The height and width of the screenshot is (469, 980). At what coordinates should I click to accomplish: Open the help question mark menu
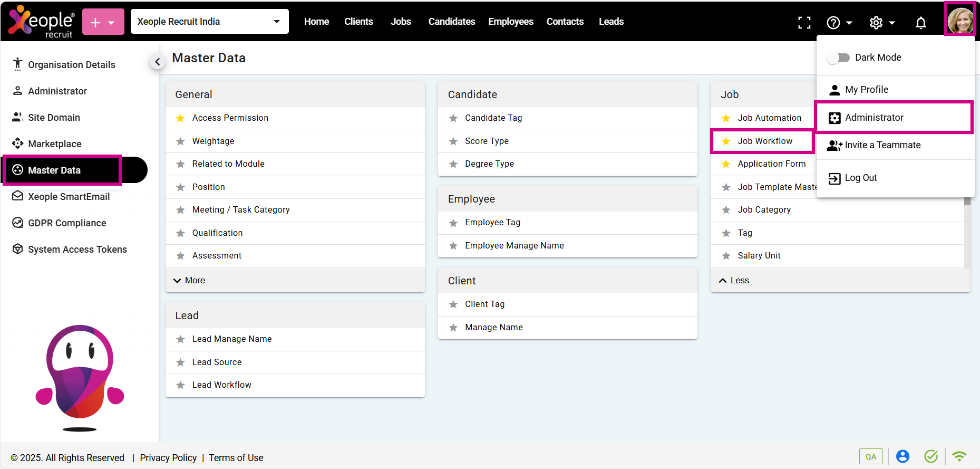pyautogui.click(x=839, y=23)
